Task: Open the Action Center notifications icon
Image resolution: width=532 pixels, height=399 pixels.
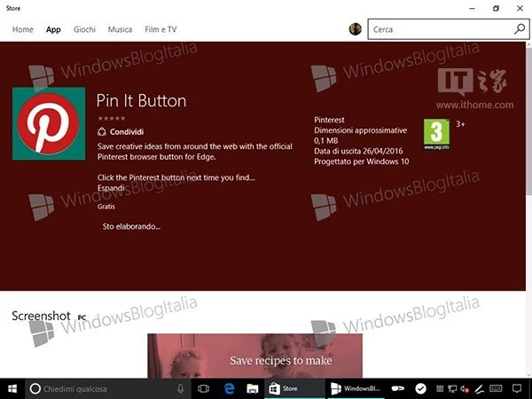Action: coord(517,389)
